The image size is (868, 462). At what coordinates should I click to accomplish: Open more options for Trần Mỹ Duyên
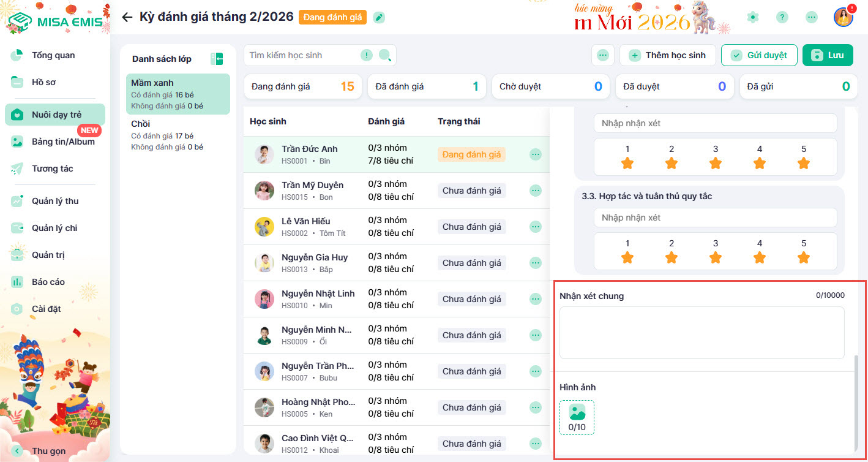pos(536,191)
